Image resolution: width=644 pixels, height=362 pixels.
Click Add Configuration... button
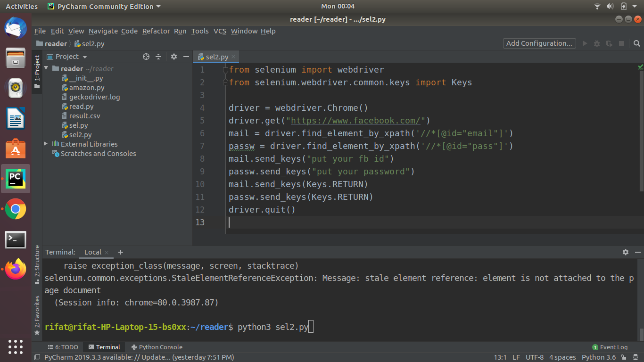click(x=539, y=43)
